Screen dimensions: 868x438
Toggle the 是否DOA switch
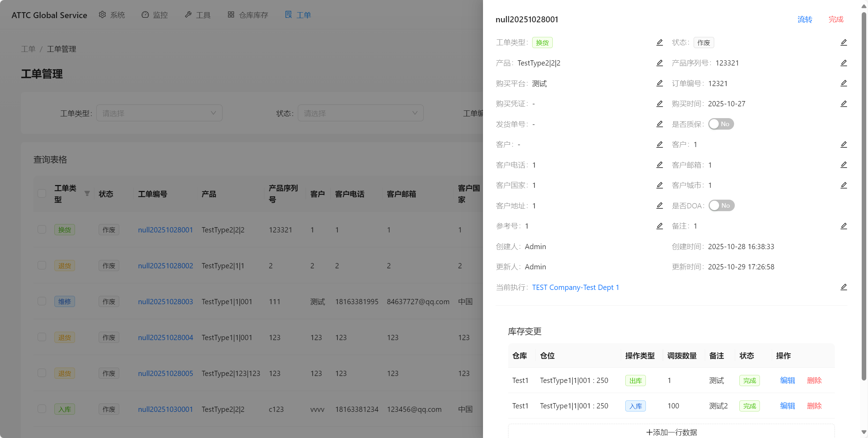point(721,206)
